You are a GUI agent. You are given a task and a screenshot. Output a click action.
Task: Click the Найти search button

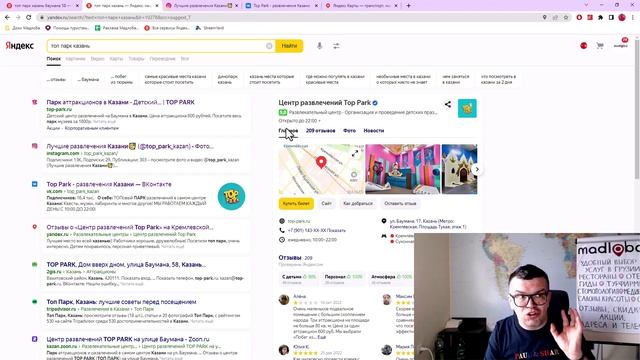coord(289,46)
